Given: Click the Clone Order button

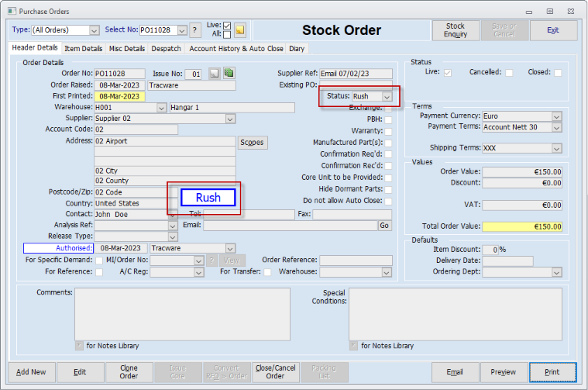Looking at the screenshot, I should pyautogui.click(x=129, y=372).
